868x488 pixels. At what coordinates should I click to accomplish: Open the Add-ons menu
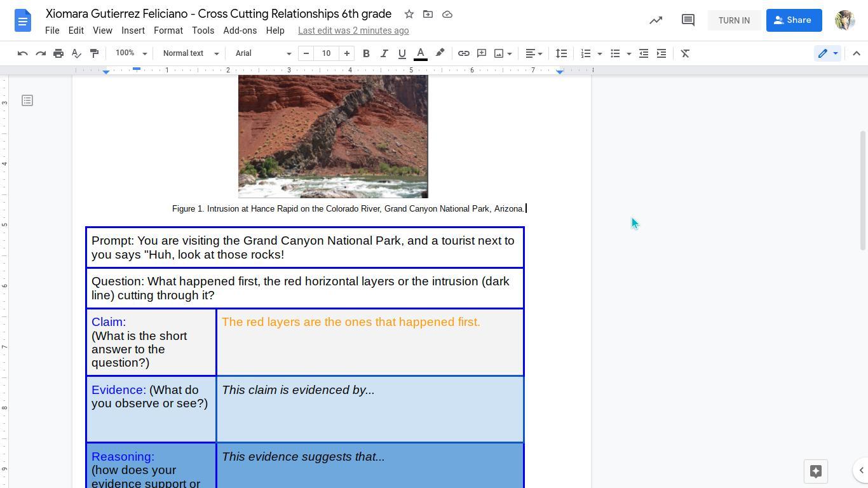pyautogui.click(x=240, y=30)
